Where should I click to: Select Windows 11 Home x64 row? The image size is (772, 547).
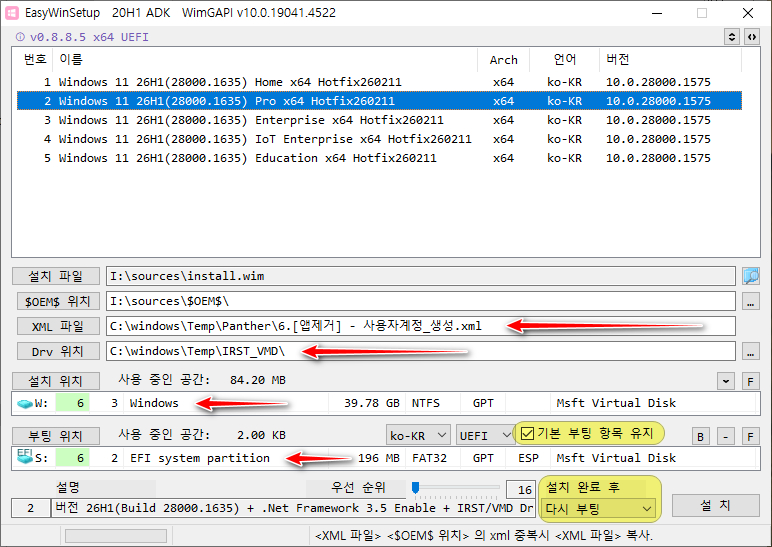379,82
